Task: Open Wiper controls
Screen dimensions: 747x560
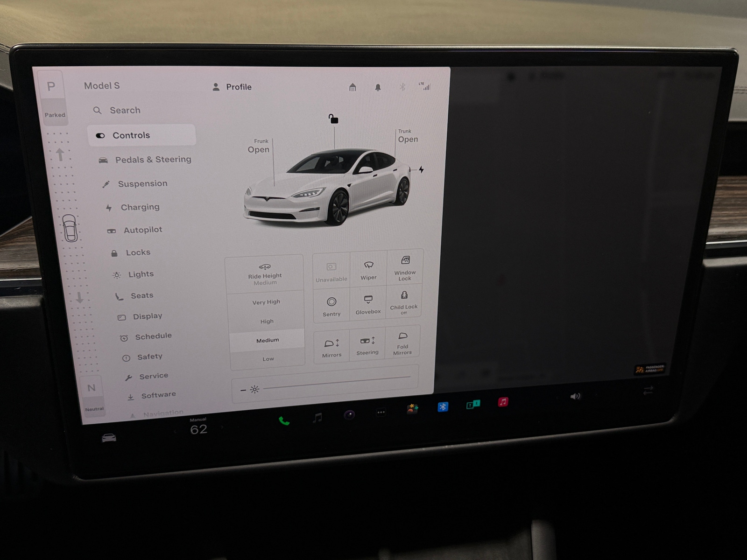Action: [x=368, y=270]
